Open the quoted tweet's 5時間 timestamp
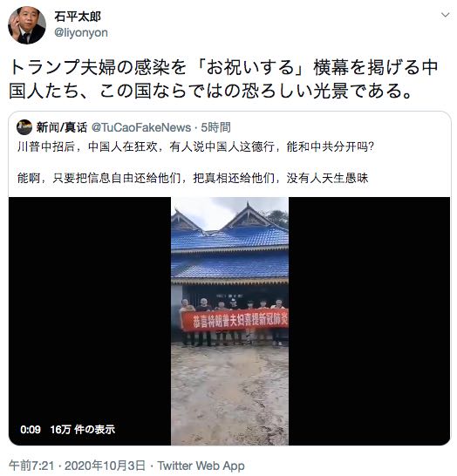This screenshot has width=457, height=476. coord(216,127)
